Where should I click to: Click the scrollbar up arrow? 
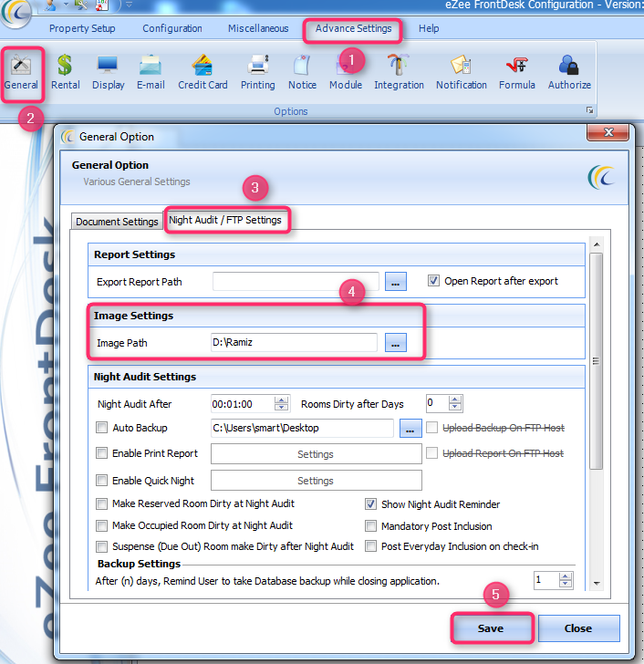597,244
